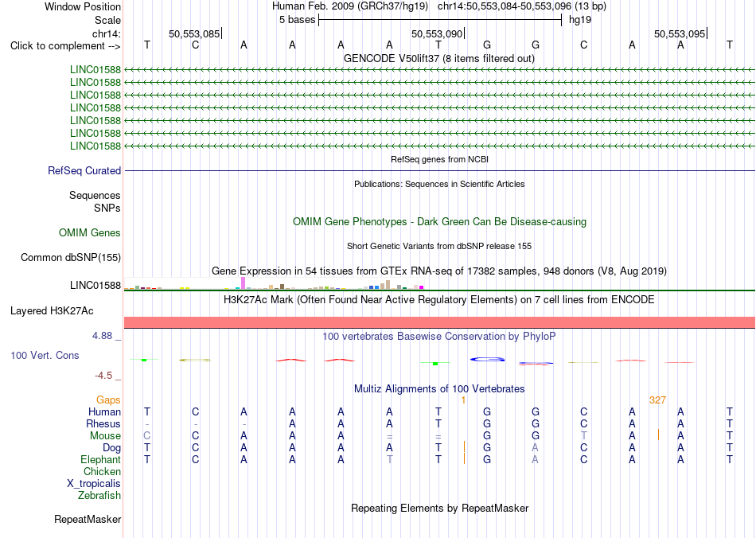Click the -4.5 PhyloP minimum value

pyautogui.click(x=103, y=376)
